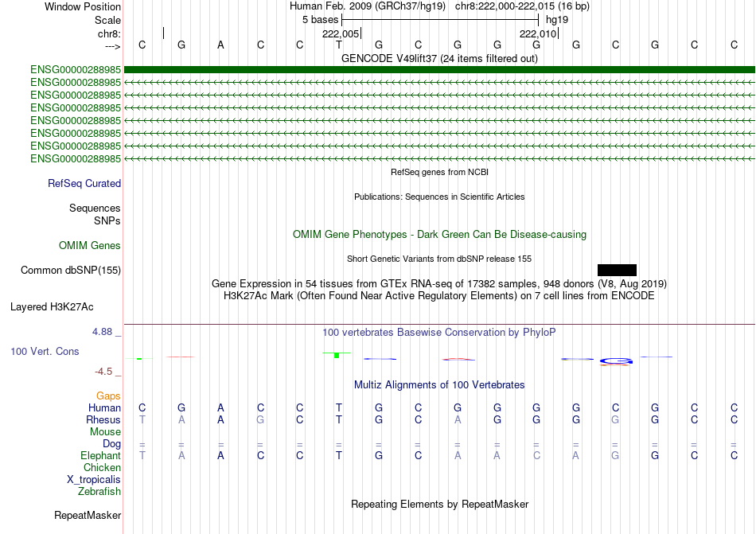The width and height of the screenshot is (756, 534).
Task: Click the 4.88 PhyloP upper scale value
Action: click(x=102, y=332)
